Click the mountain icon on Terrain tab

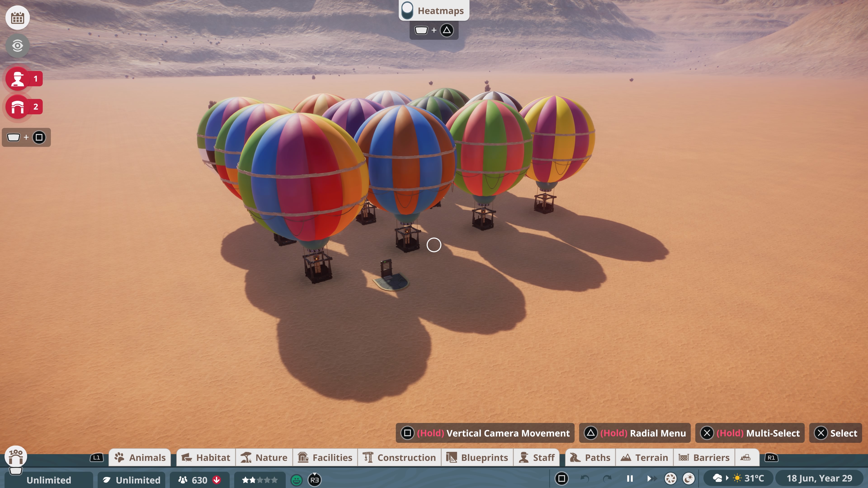click(626, 457)
